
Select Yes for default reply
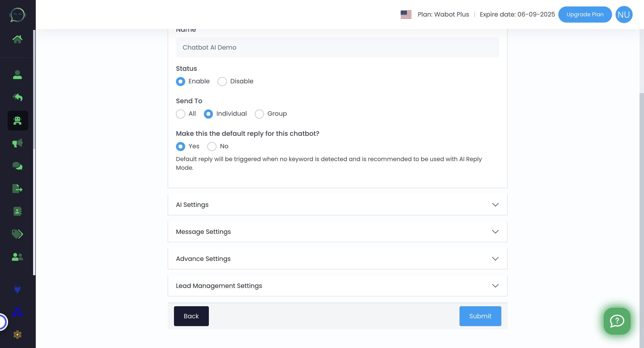coord(180,146)
